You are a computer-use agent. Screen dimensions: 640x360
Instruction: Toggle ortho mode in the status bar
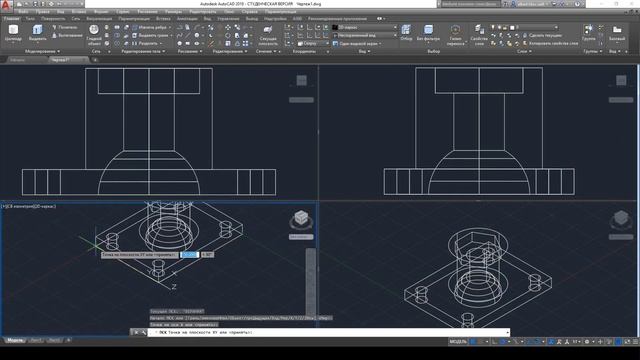tap(495, 342)
